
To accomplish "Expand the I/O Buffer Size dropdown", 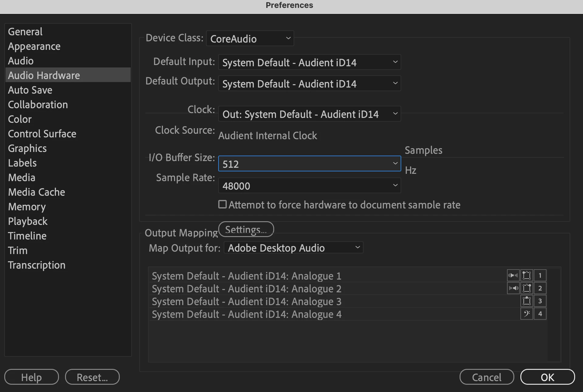I will point(309,163).
